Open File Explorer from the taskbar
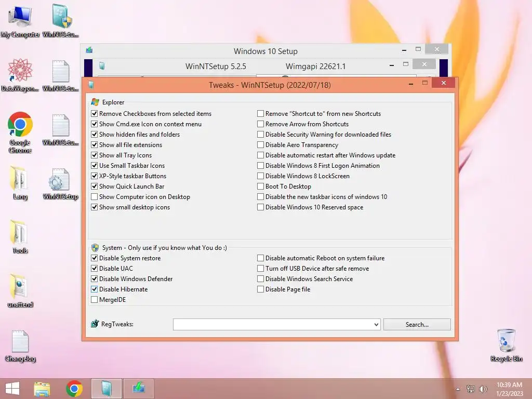The height and width of the screenshot is (399, 532). pyautogui.click(x=42, y=389)
